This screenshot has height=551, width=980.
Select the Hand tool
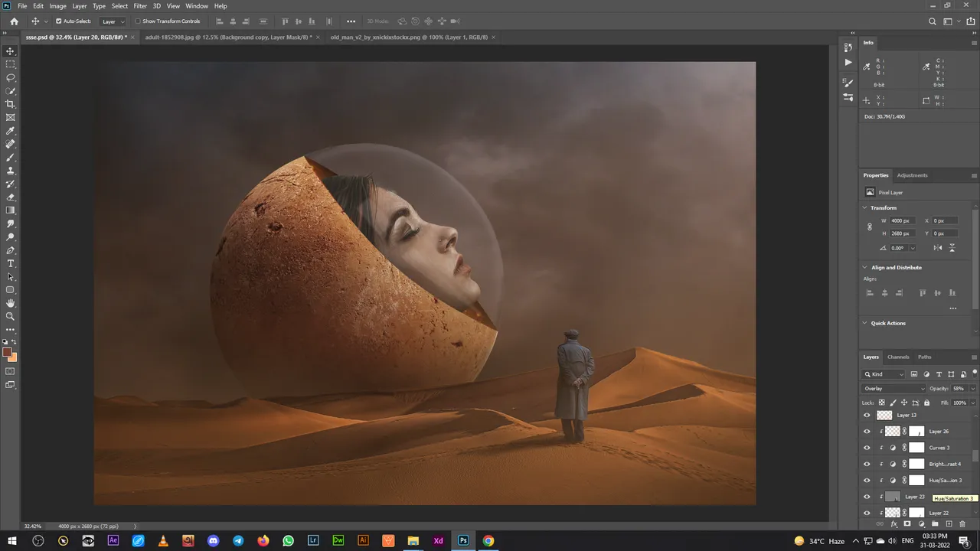coord(10,303)
